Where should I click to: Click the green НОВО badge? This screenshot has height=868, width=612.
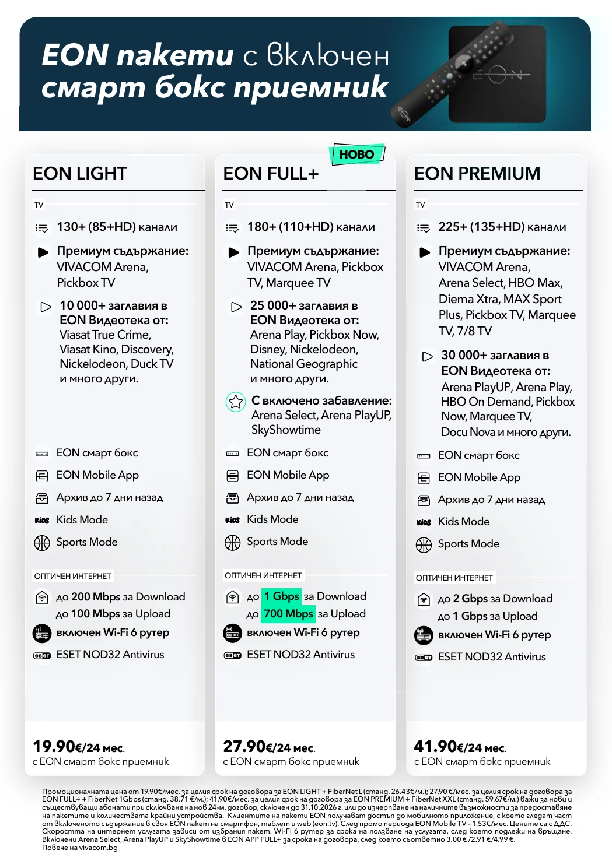click(357, 154)
